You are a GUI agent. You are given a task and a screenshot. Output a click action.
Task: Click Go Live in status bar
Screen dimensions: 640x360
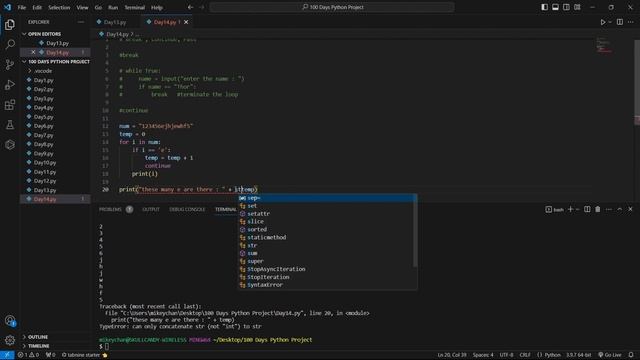610,355
